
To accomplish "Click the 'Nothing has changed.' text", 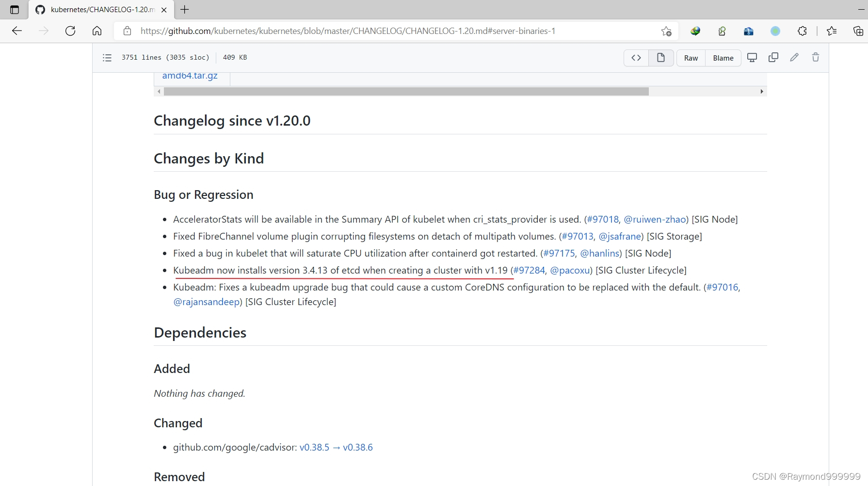I will click(199, 393).
